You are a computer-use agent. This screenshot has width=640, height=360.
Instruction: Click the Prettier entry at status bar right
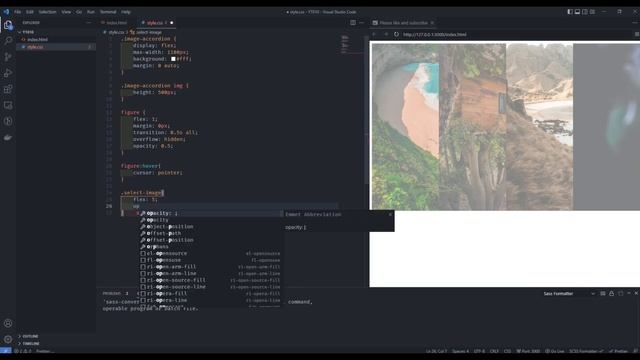point(618,351)
